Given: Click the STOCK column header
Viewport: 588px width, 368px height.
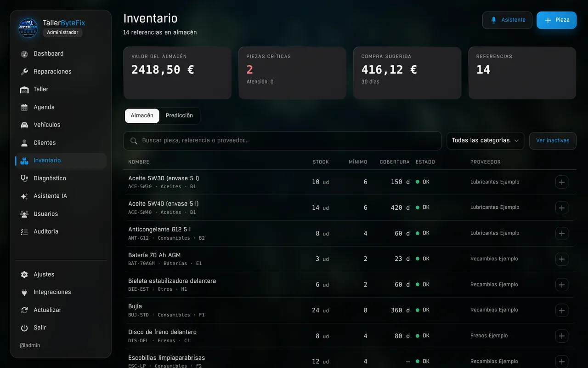Looking at the screenshot, I should point(321,162).
